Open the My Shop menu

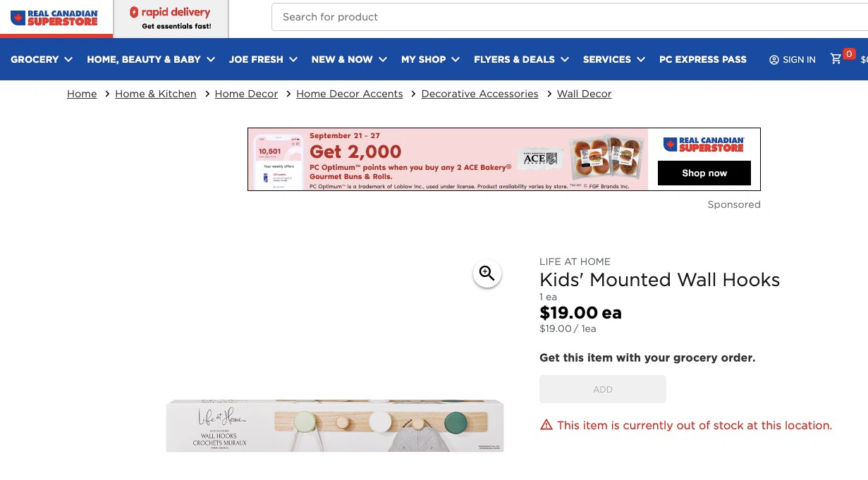430,59
